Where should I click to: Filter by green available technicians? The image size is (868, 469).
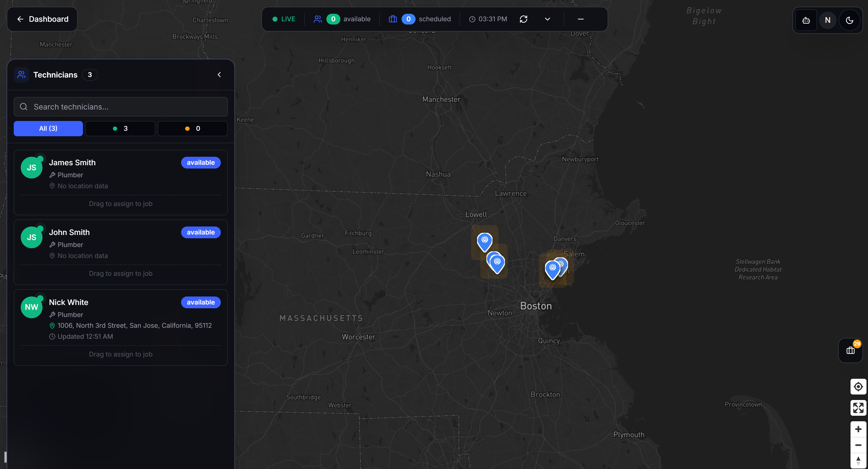(x=120, y=128)
